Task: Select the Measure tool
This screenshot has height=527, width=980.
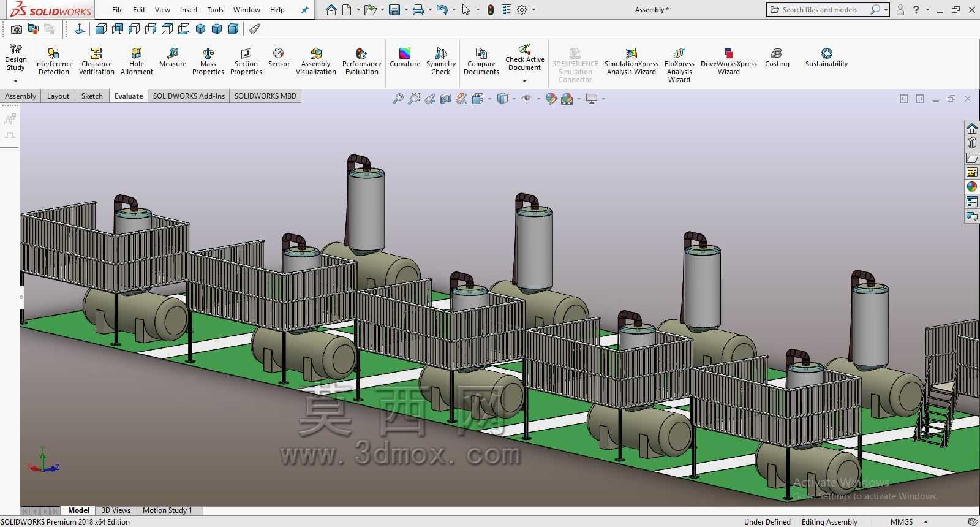Action: coord(173,58)
